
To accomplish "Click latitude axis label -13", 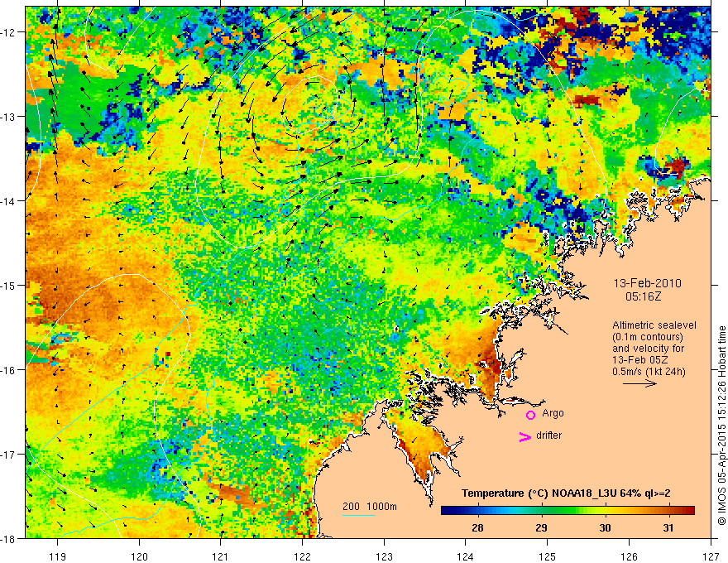I will [x=7, y=116].
